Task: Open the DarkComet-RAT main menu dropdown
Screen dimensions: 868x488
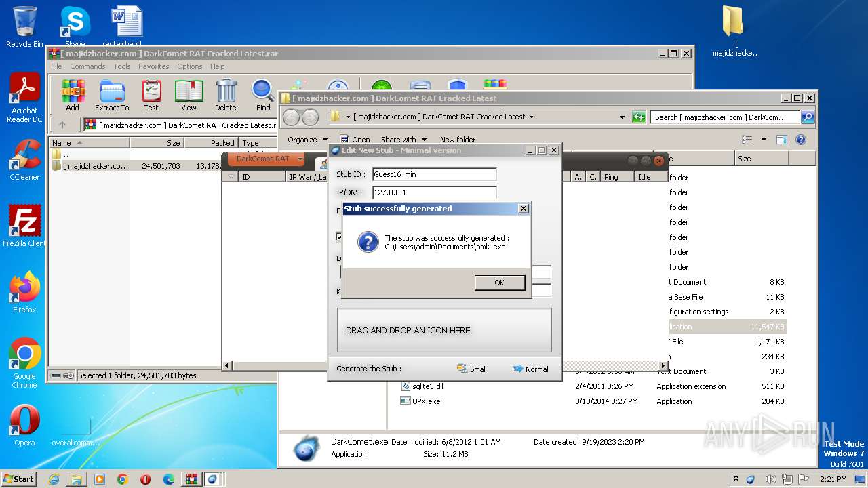Action: pos(265,159)
